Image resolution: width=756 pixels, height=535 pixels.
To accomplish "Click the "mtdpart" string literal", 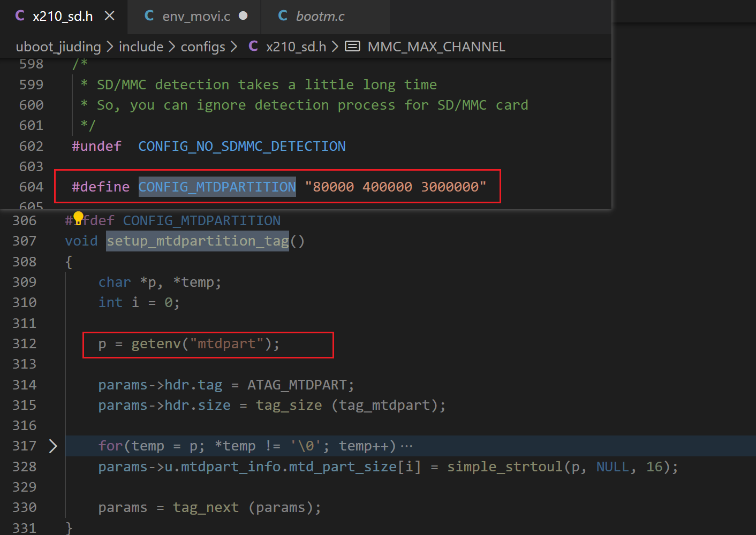I will point(226,343).
